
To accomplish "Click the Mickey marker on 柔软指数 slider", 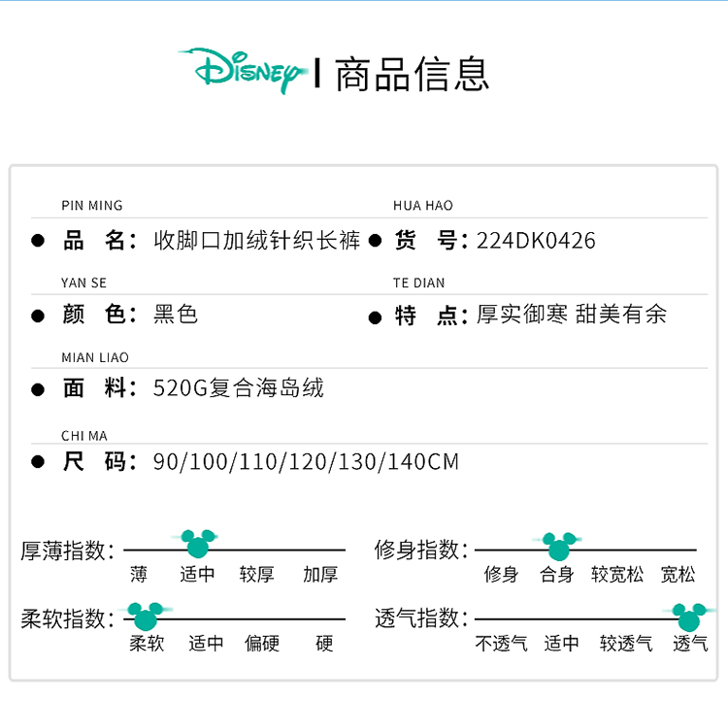I will pyautogui.click(x=146, y=617).
